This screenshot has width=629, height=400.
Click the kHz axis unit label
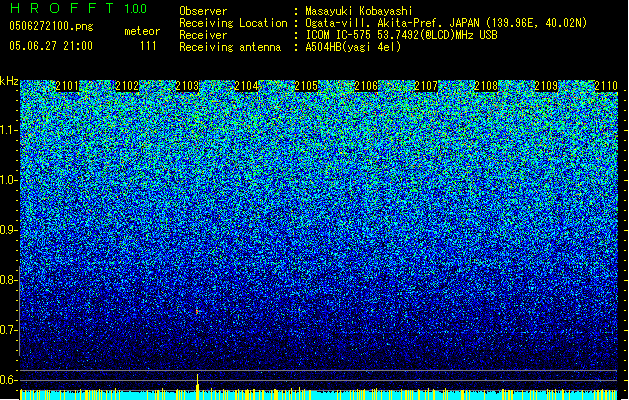point(9,81)
